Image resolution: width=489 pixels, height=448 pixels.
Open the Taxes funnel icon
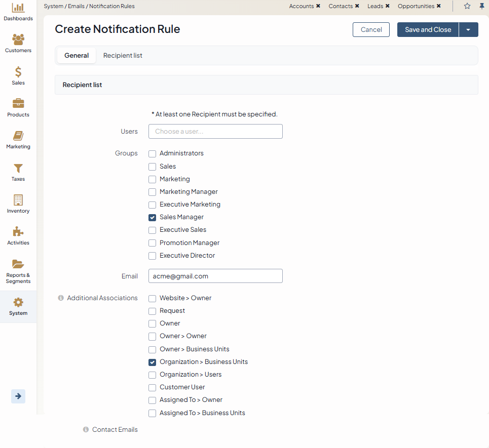(18, 168)
